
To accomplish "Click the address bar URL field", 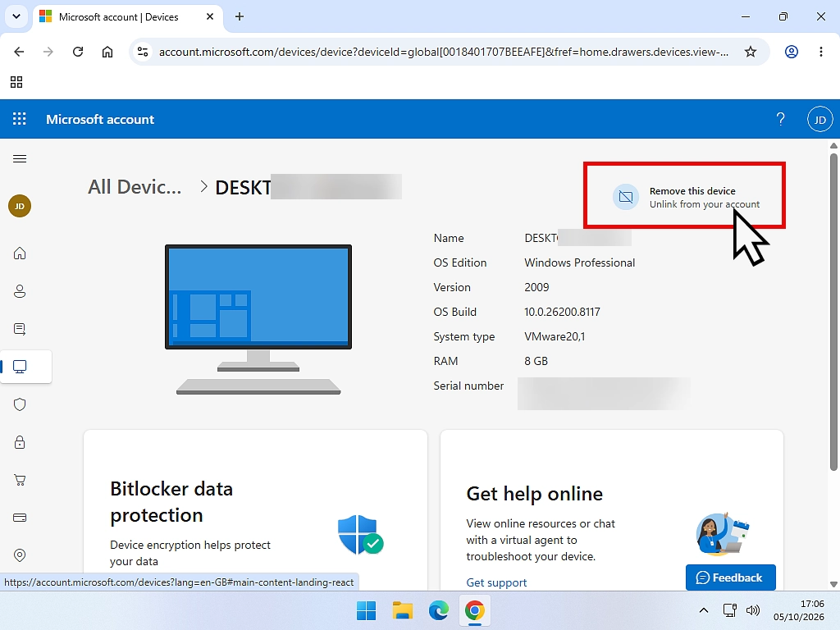I will [444, 52].
